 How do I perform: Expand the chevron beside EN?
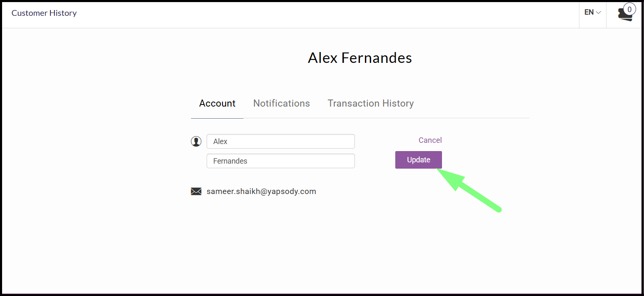pyautogui.click(x=599, y=12)
